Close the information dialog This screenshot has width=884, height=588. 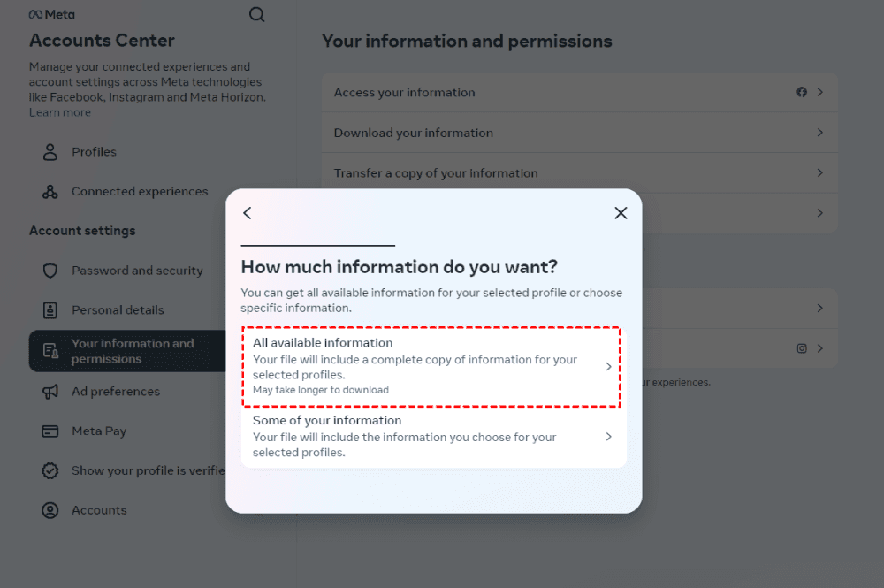(x=621, y=213)
